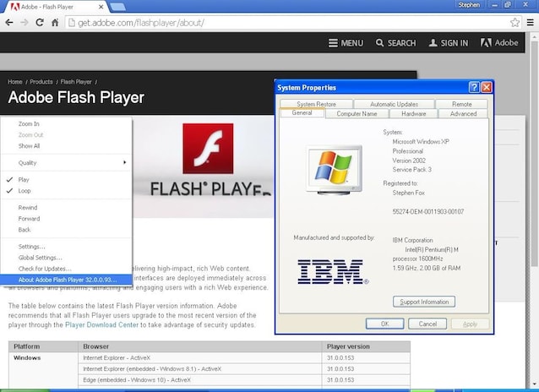This screenshot has width=539, height=392.
Task: Select Back in the Flash menu
Action: [67, 229]
